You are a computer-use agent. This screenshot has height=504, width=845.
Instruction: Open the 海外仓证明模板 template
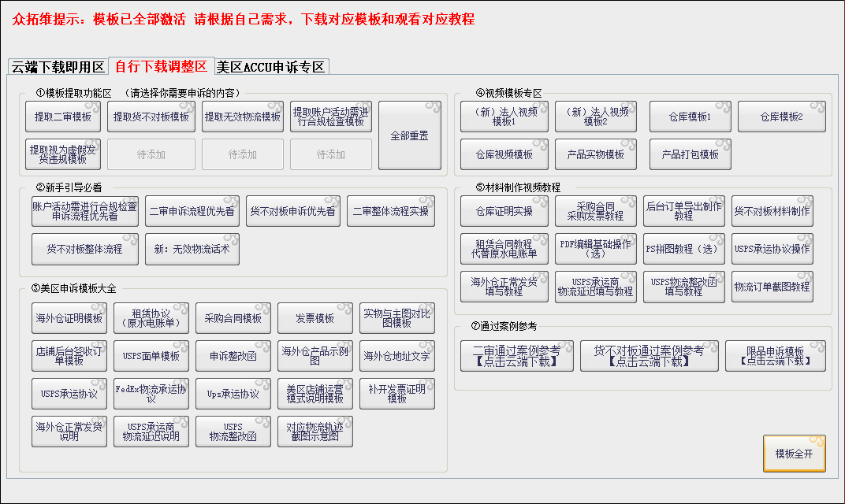point(69,318)
